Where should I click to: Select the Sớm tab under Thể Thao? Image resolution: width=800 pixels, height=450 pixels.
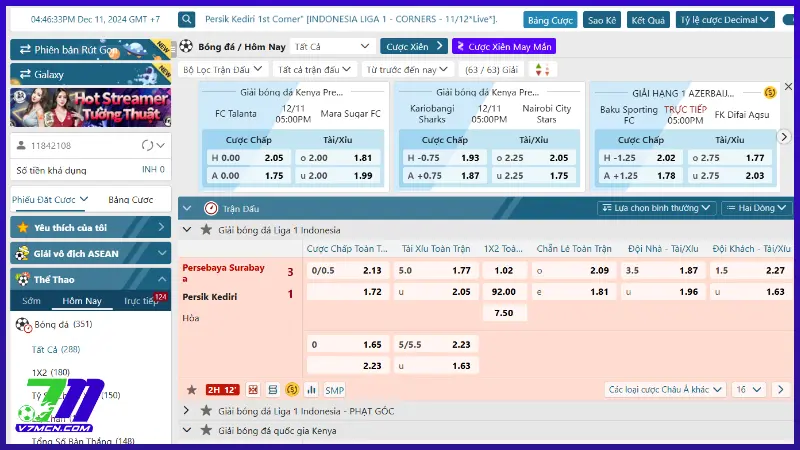[31, 300]
